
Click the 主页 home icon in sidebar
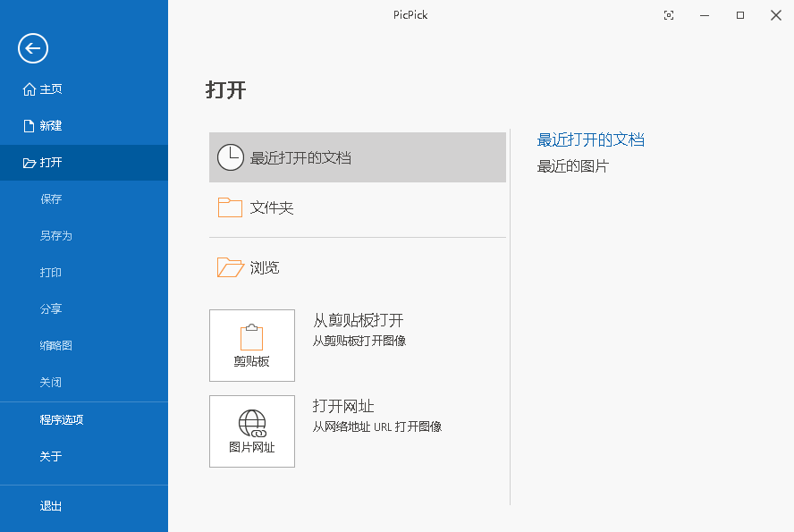(x=28, y=89)
